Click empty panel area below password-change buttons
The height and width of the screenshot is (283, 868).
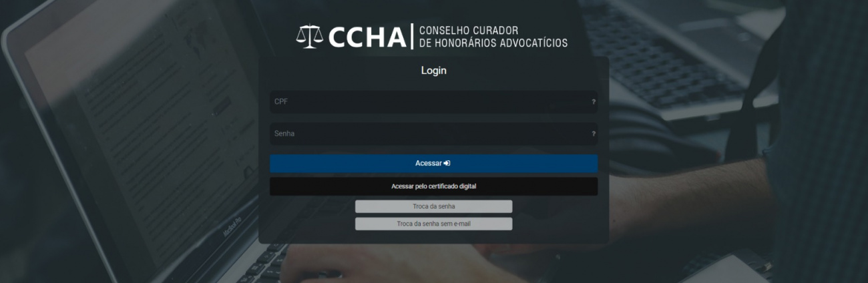(x=433, y=237)
